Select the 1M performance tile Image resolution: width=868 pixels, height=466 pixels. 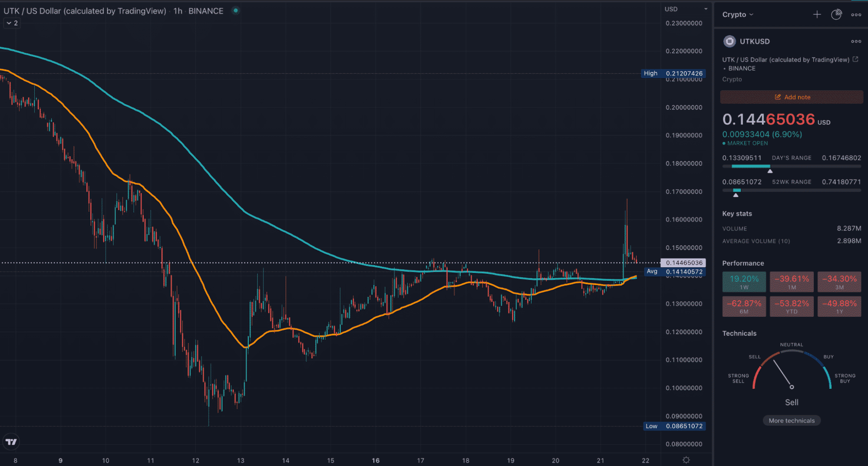[x=792, y=282]
